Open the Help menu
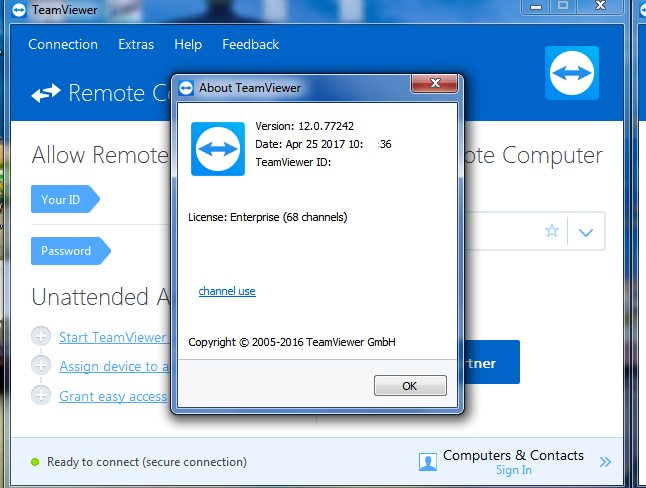This screenshot has height=488, width=646. pos(188,45)
